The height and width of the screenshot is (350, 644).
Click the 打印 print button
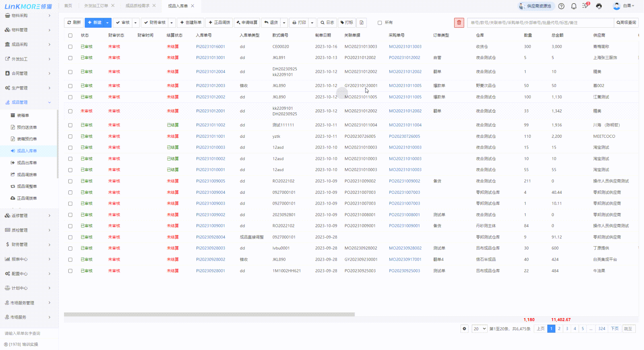[299, 22]
